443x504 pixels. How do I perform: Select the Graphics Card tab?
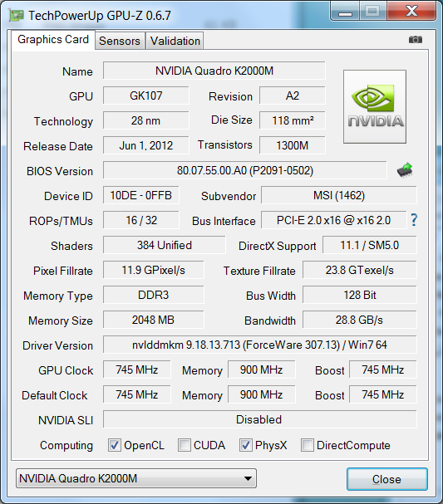tap(53, 40)
